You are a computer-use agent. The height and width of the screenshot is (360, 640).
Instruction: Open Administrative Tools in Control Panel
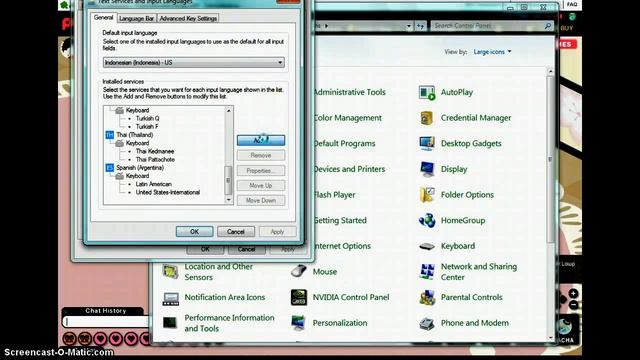[349, 92]
